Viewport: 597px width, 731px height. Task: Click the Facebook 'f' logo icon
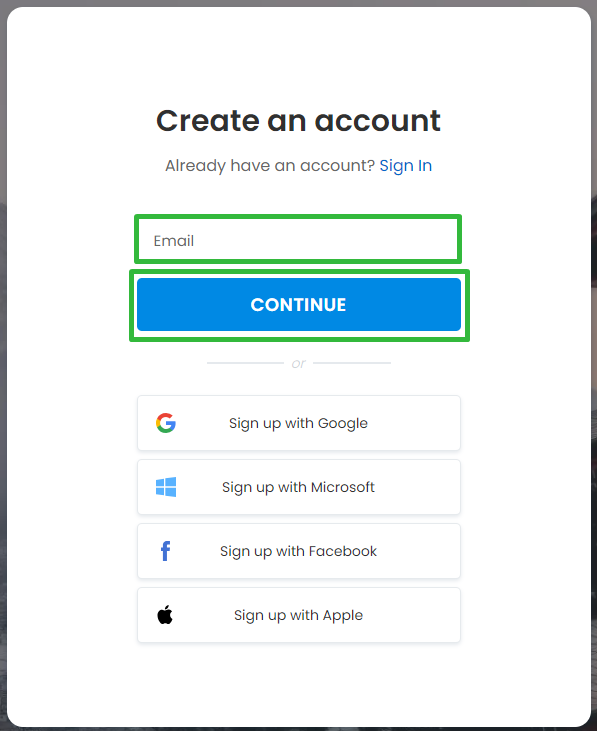(x=165, y=551)
